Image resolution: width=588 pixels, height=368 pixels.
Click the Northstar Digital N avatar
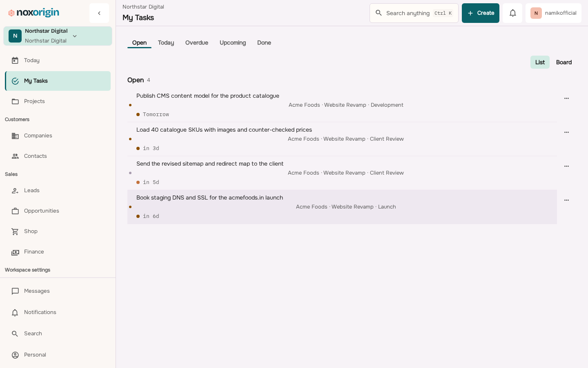[x=15, y=36]
